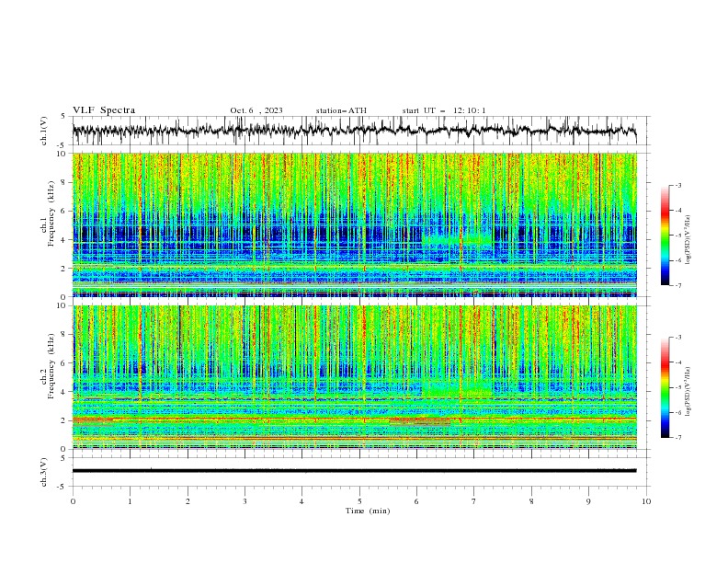Image resolution: width=728 pixels, height=563 pixels.
Task: Click the ch.2 PSD color bar
Action: pyautogui.click(x=665, y=387)
